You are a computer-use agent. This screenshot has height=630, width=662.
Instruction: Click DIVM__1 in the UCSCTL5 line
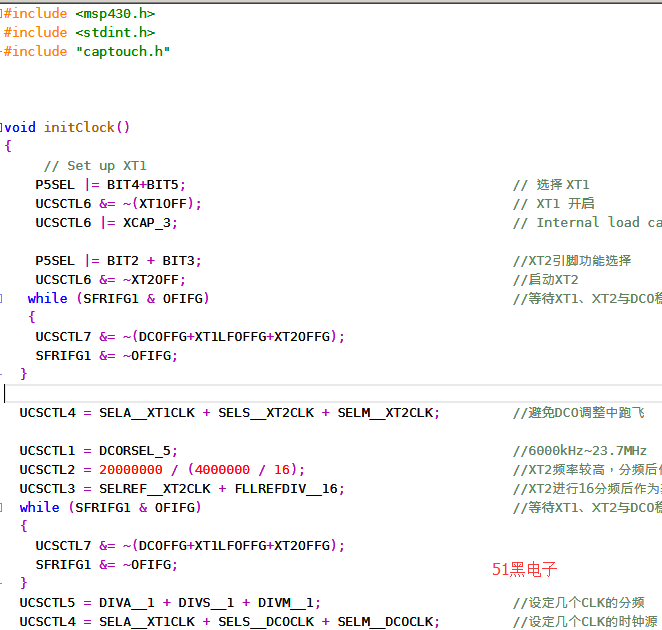(286, 603)
